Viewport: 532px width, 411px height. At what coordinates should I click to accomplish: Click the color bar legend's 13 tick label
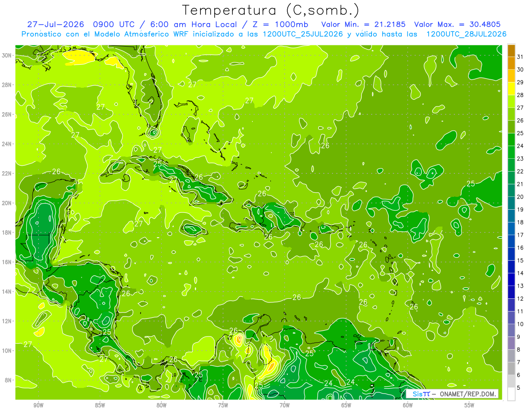[x=520, y=286]
